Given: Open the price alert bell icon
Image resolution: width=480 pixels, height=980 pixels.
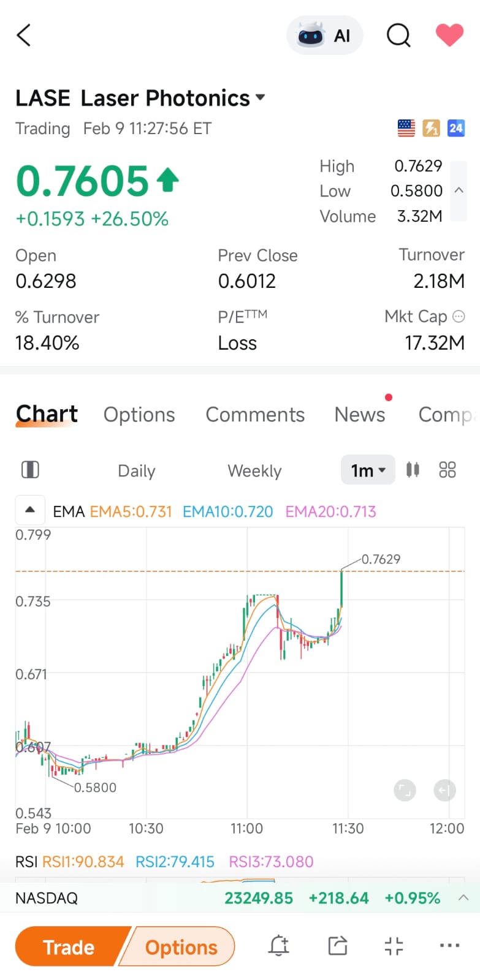Looking at the screenshot, I should coord(279,946).
